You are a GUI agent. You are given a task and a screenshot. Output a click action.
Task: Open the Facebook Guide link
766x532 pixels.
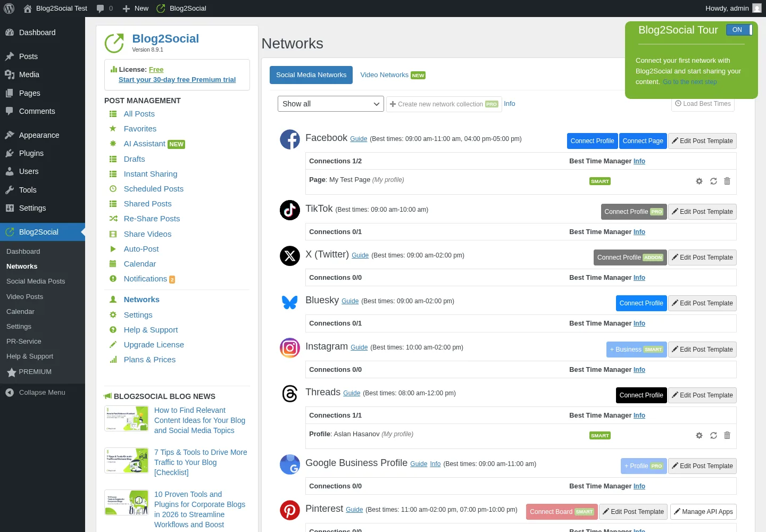pos(359,139)
